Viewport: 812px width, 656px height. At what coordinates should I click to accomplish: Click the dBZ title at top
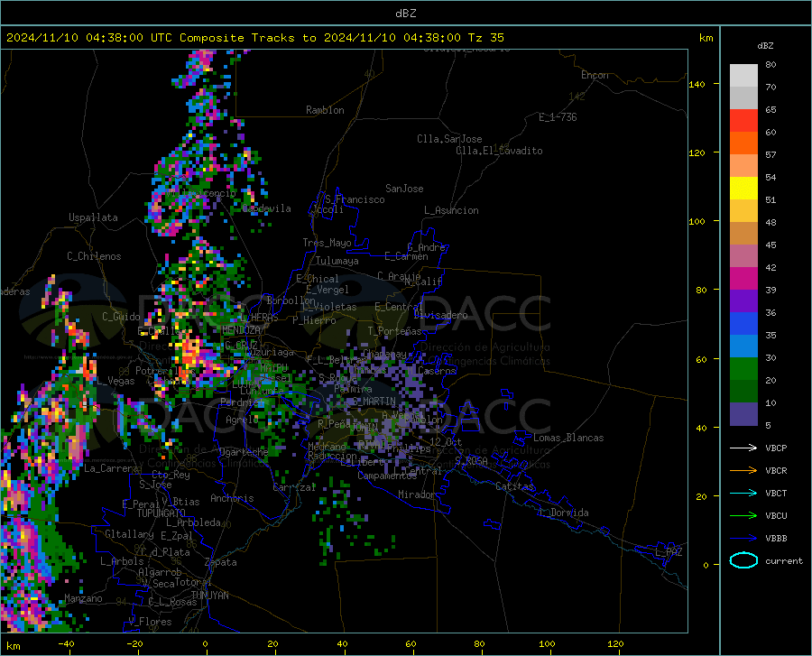pyautogui.click(x=405, y=14)
